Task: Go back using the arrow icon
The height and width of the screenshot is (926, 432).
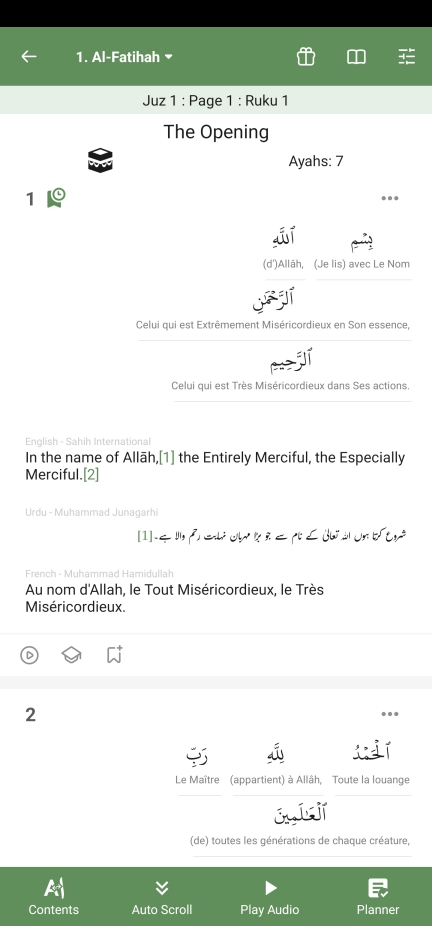Action: point(29,57)
